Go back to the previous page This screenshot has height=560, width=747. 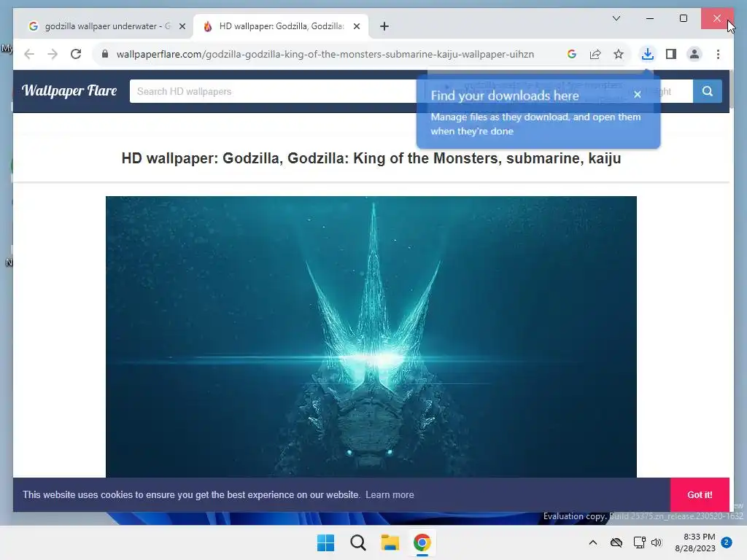29,54
